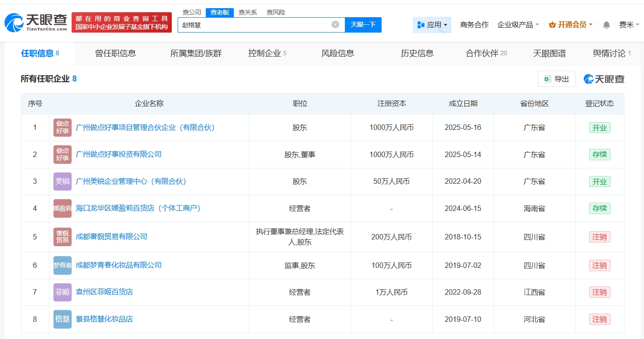
Task: Click the 开业 status tag in row 1
Action: (600, 128)
